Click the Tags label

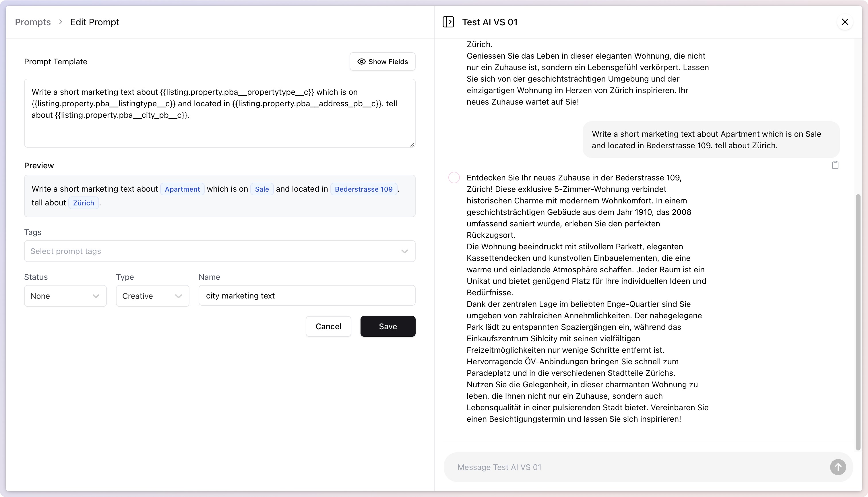(x=33, y=232)
